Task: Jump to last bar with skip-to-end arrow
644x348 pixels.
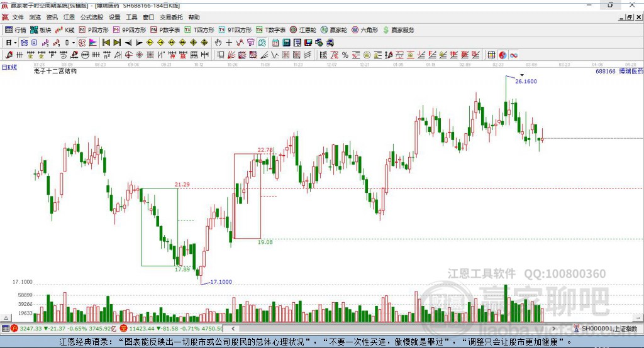Action: pyautogui.click(x=117, y=43)
